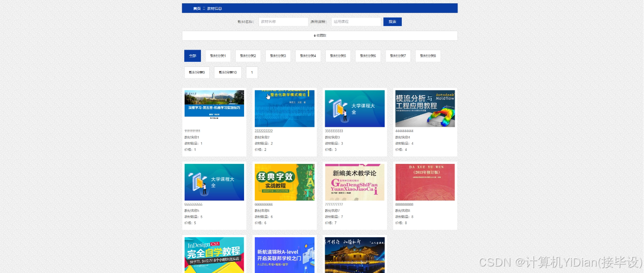Click the text 5555555555
Image resolution: width=644 pixels, height=273 pixels.
click(193, 204)
